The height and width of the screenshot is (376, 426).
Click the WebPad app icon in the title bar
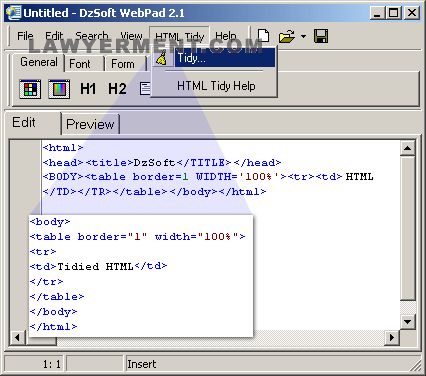13,13
